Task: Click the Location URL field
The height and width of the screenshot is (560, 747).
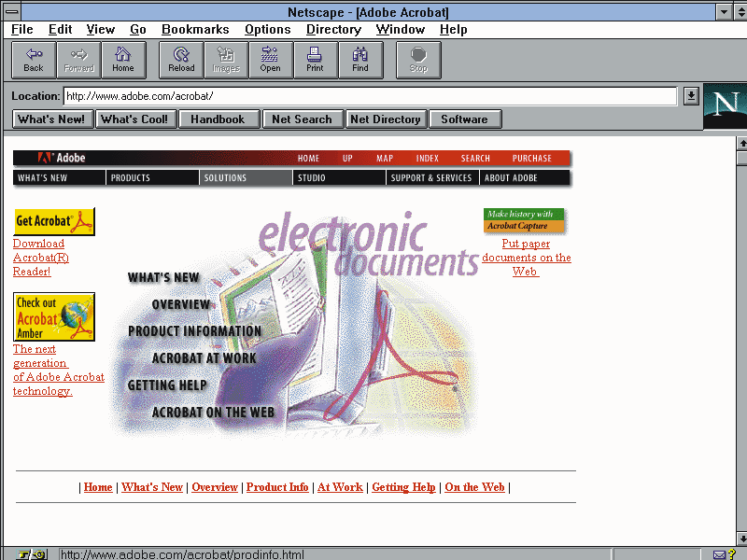Action: click(x=370, y=96)
